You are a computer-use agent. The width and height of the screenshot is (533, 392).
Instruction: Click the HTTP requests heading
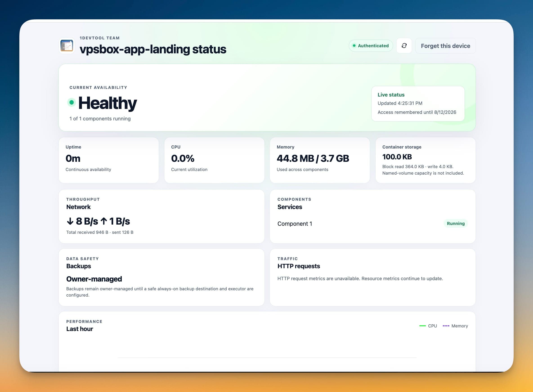coord(298,266)
